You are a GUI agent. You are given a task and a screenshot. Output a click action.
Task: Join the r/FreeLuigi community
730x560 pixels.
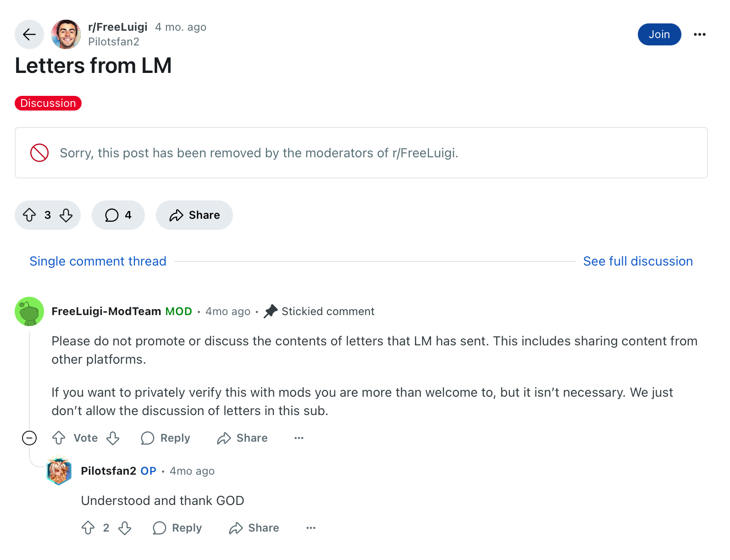(659, 34)
